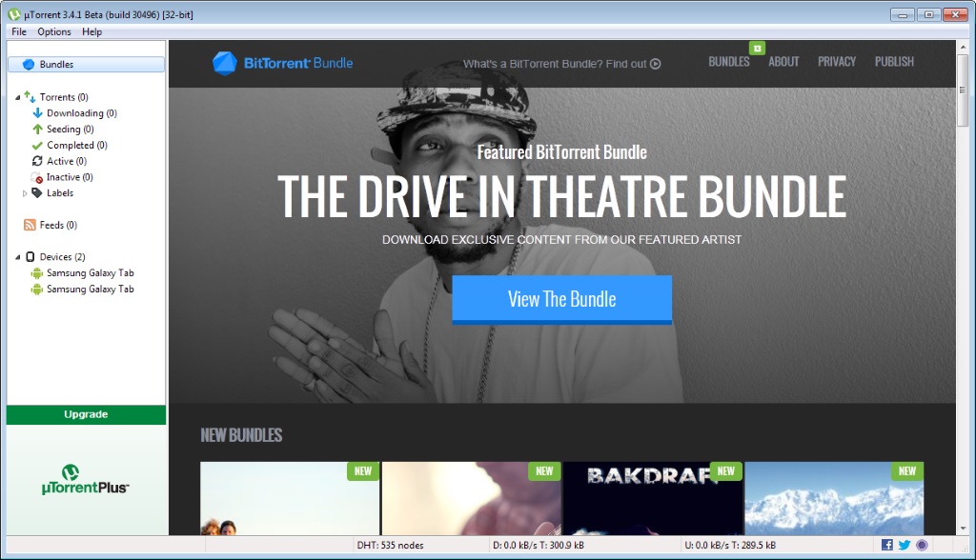Expand the Labels tree node
976x560 pixels.
point(25,193)
